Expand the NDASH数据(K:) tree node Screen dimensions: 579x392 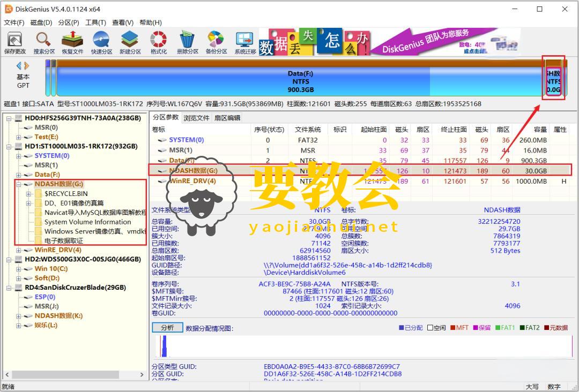[x=18, y=316]
